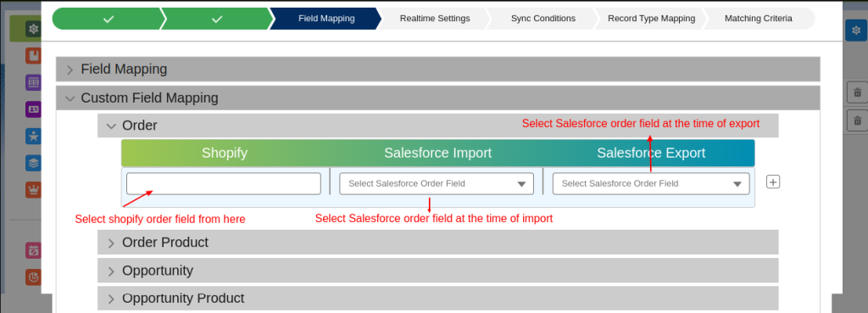This screenshot has width=868, height=313.
Task: Collapse the Custom Field Mapping section
Action: (438, 98)
